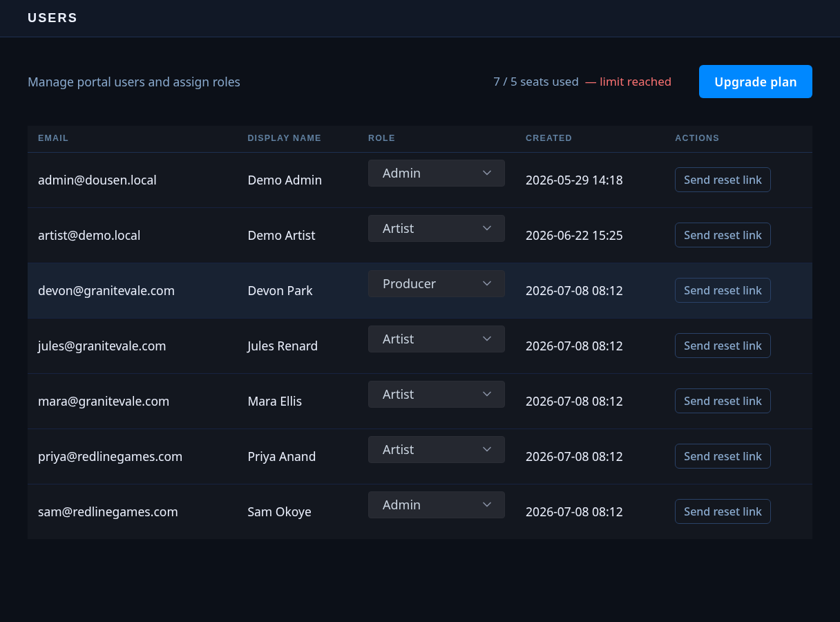Select email mara@granitevale.com
840x622 pixels.
[104, 401]
